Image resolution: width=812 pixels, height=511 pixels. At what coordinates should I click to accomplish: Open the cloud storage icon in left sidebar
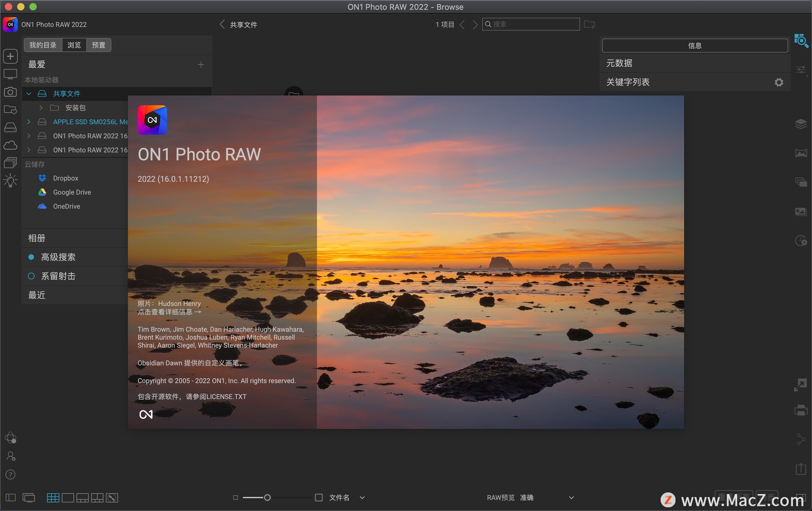tap(10, 145)
